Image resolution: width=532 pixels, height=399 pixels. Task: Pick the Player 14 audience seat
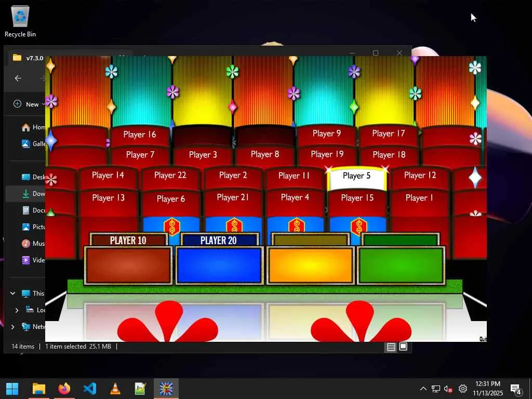tap(108, 177)
